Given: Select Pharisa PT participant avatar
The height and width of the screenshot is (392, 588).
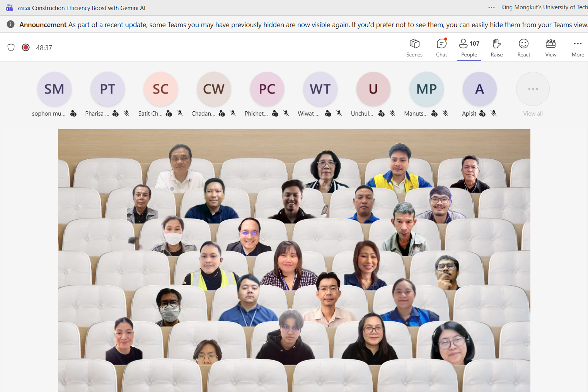Looking at the screenshot, I should click(107, 89).
